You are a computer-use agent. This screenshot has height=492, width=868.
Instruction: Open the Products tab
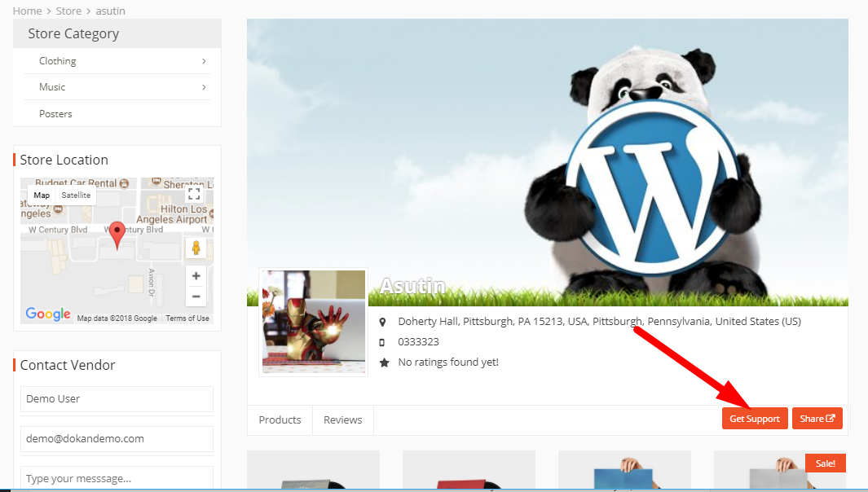[280, 420]
